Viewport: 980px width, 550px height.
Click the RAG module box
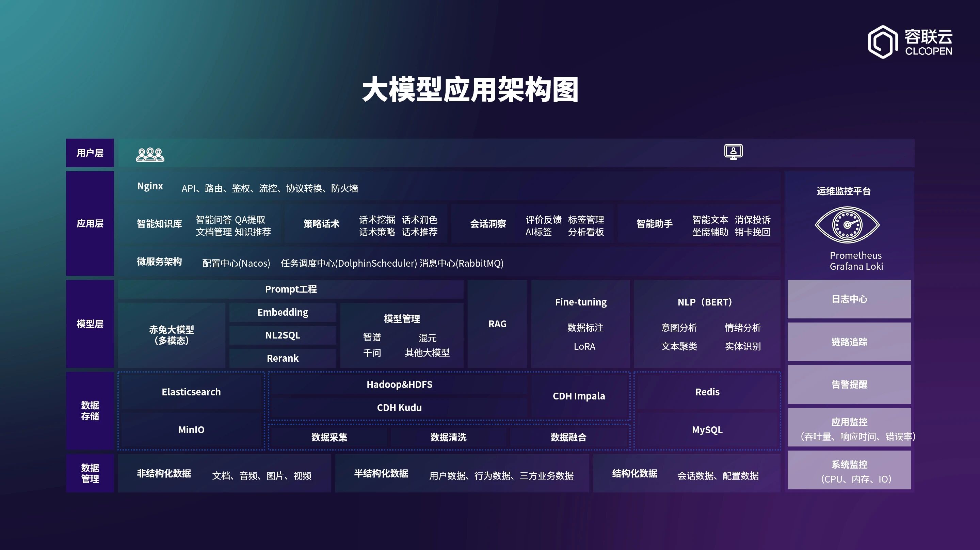[x=497, y=324]
